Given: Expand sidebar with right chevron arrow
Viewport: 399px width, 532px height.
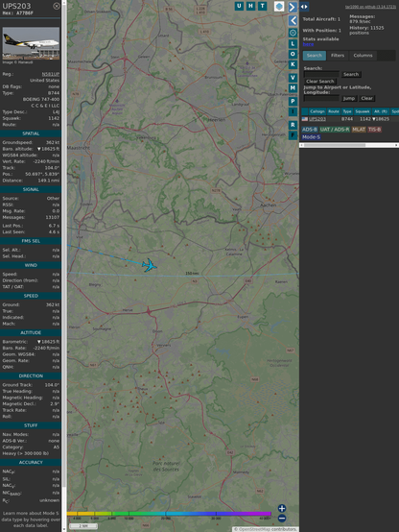Looking at the screenshot, I should [x=293, y=7].
